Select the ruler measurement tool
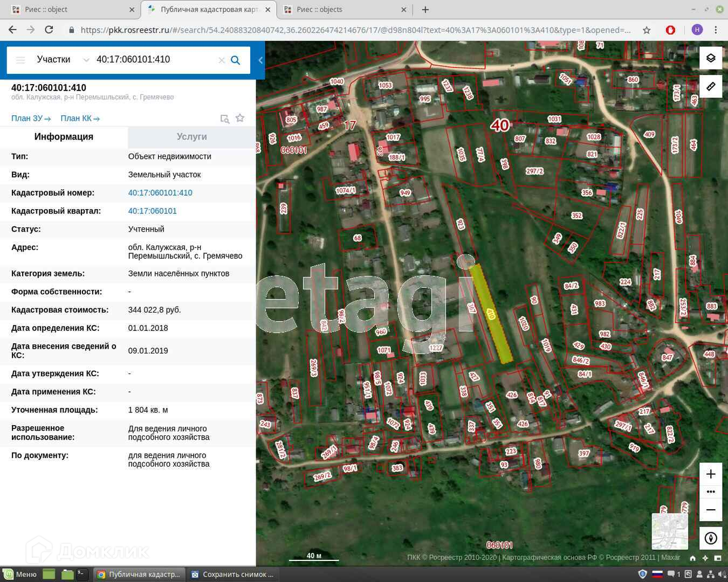 point(710,86)
